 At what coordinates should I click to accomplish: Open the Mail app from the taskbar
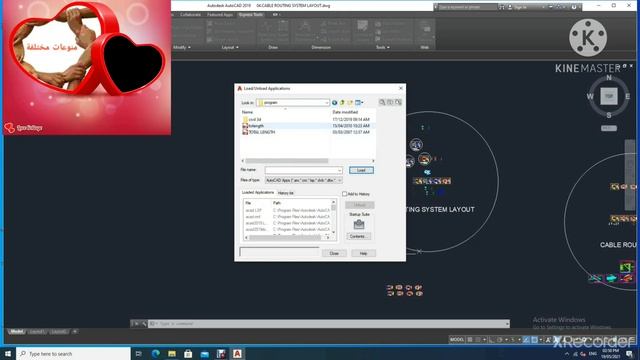[204, 353]
